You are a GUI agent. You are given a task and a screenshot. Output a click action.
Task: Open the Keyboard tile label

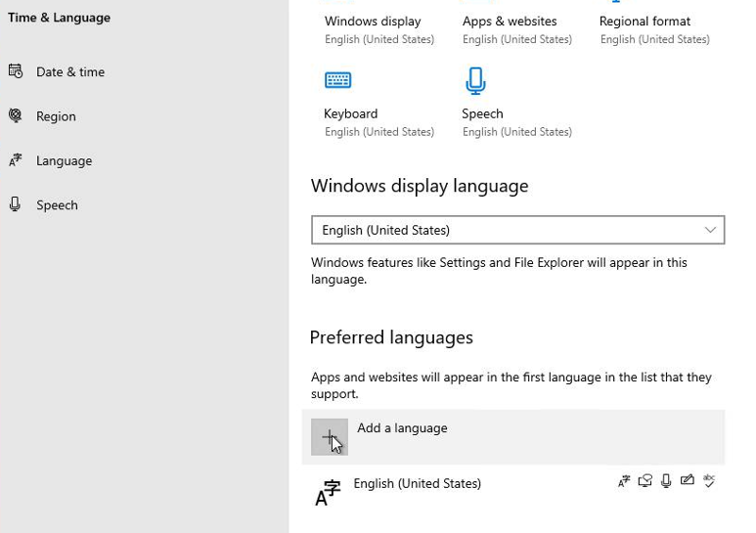pos(350,113)
